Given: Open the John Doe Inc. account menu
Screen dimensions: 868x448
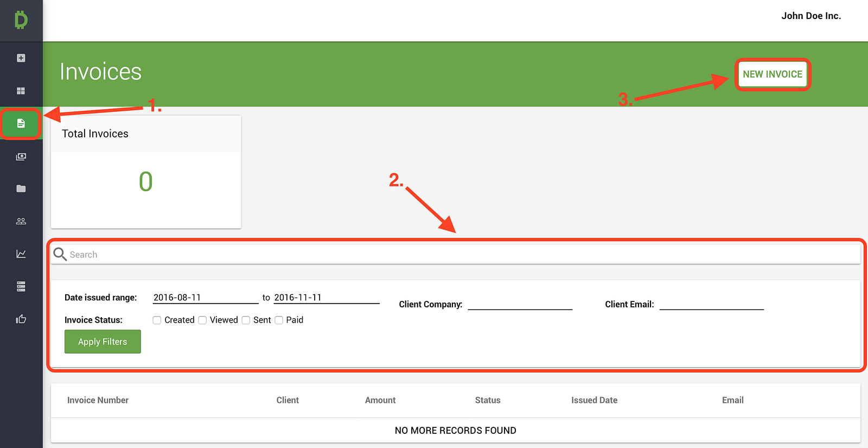Looking at the screenshot, I should point(811,16).
